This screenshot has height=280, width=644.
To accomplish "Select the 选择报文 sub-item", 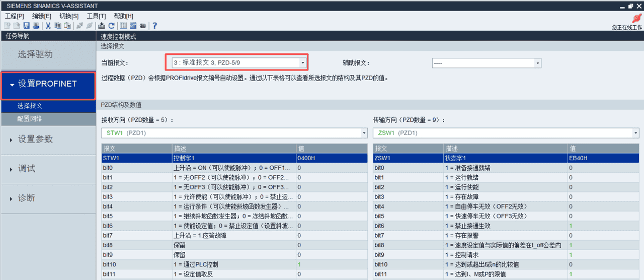I will tap(48, 106).
